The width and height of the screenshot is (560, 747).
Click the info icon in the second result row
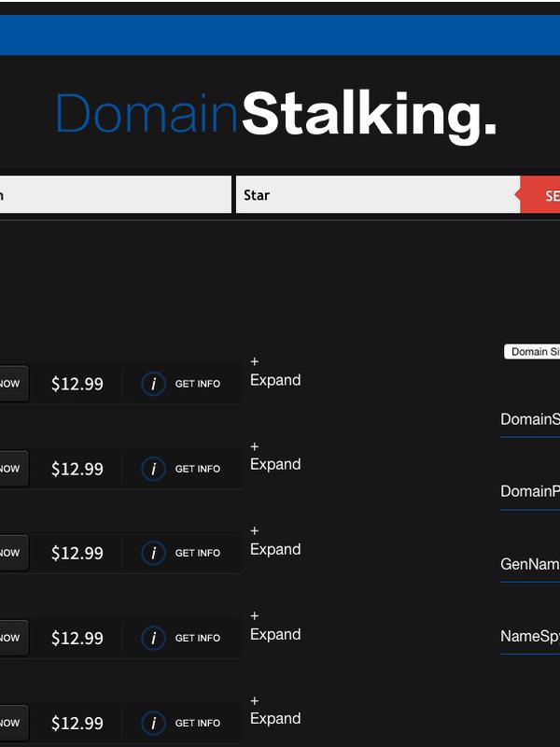tap(153, 469)
